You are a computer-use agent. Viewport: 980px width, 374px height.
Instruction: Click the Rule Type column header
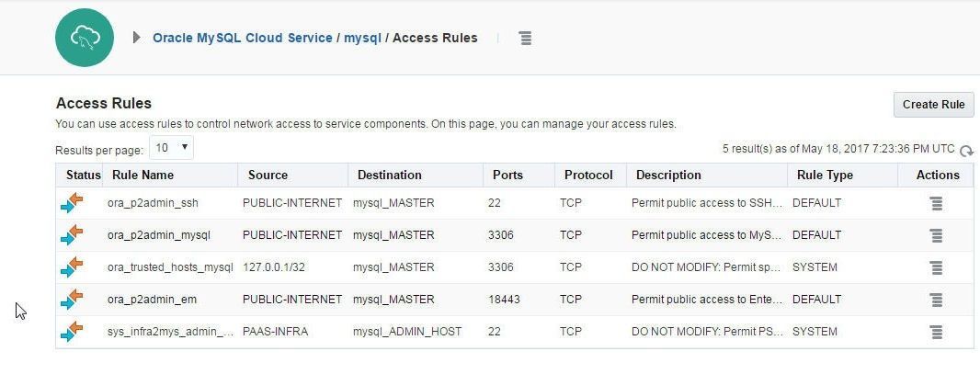pos(825,176)
